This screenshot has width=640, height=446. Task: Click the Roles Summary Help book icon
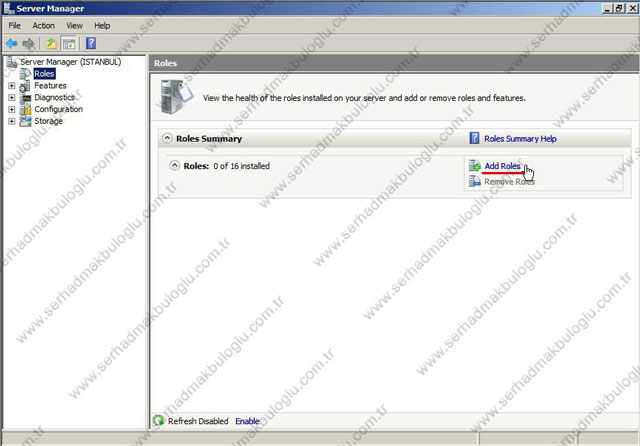point(474,138)
